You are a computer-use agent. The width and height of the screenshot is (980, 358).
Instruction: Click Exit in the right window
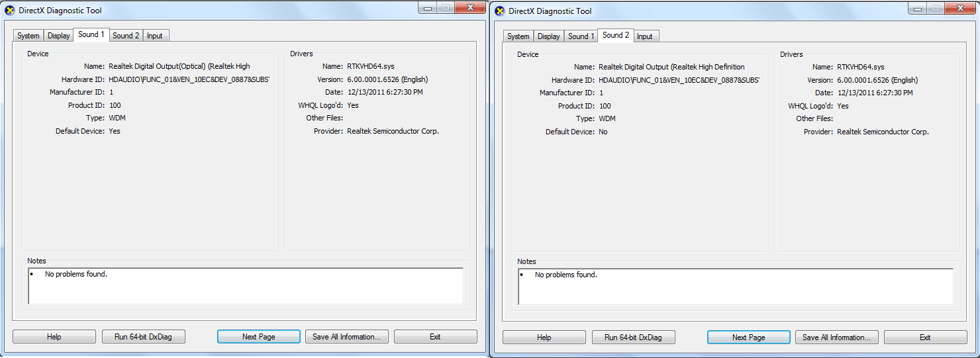[925, 337]
